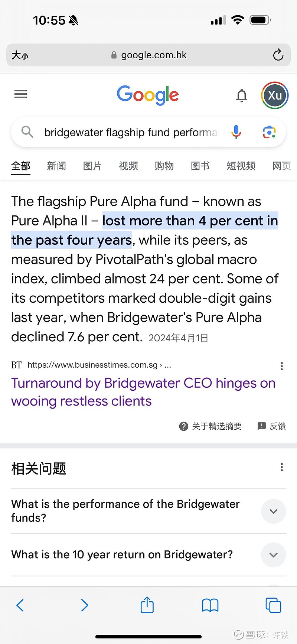Go forward with the right arrow
The height and width of the screenshot is (644, 297).
click(85, 605)
